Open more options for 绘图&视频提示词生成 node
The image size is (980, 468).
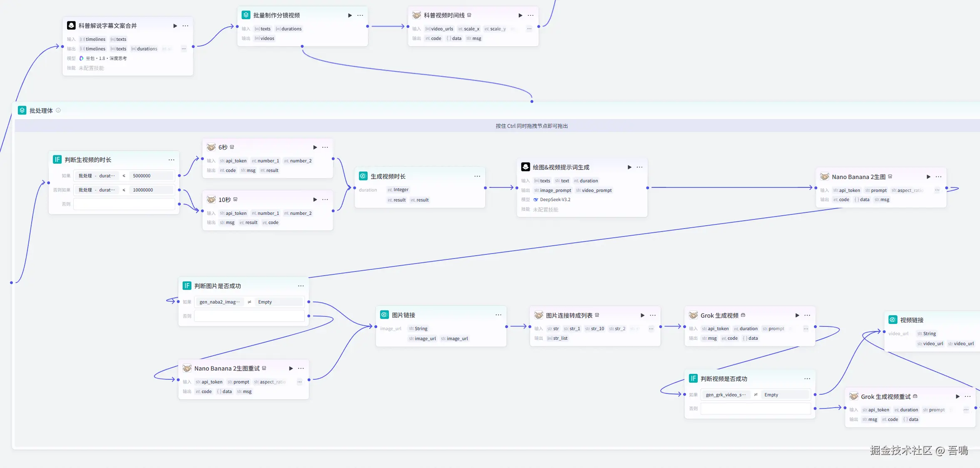pos(639,167)
